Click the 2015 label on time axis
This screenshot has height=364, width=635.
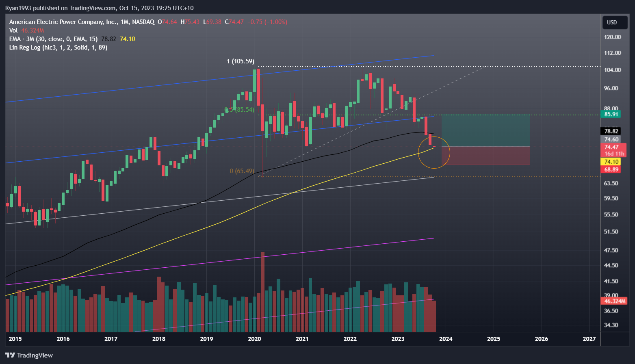click(x=15, y=339)
